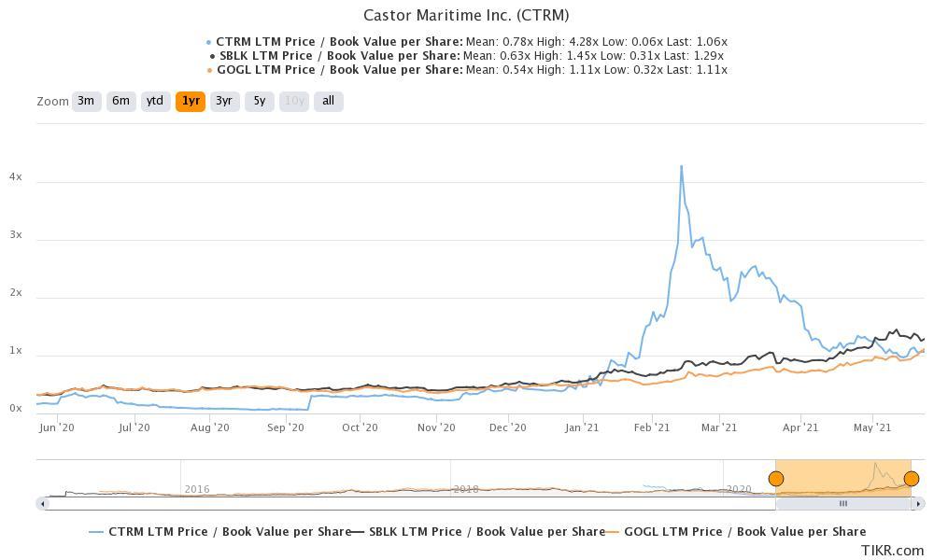Click the right arrow of the navigator scrollbar
934x560 pixels.
click(x=916, y=503)
